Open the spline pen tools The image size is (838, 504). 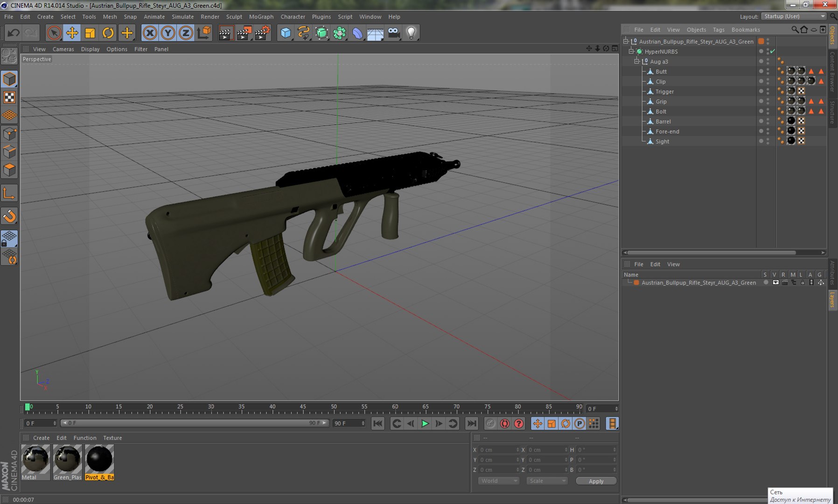coord(304,33)
